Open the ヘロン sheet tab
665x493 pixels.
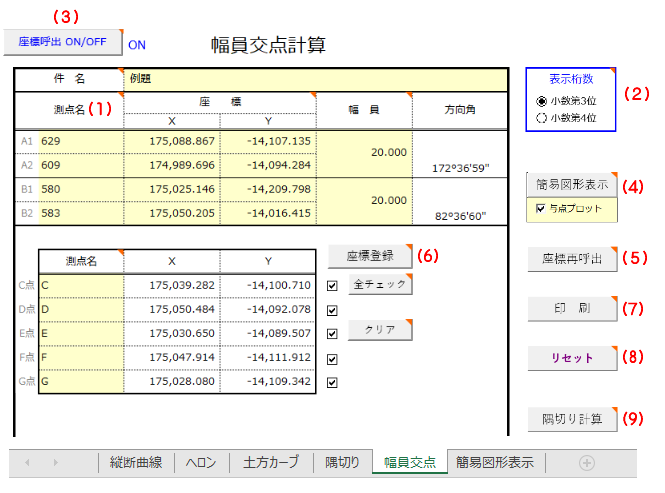(201, 463)
